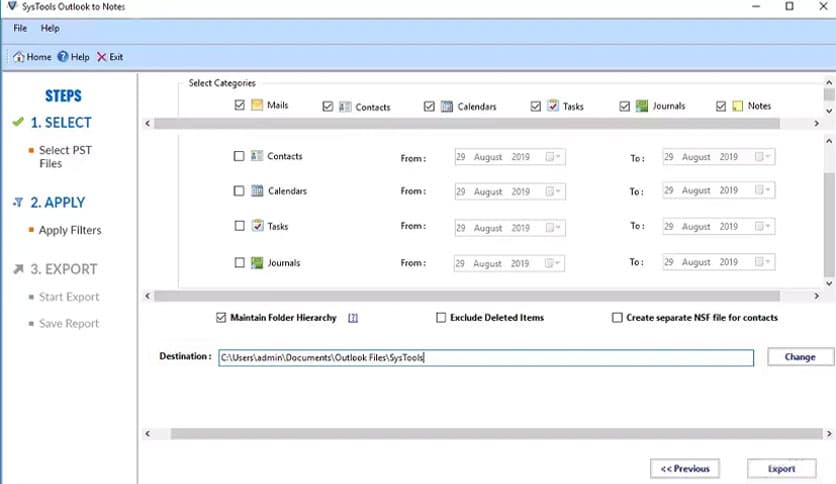836x484 pixels.
Task: Open Tasks From date picker dropdown
Action: pos(552,228)
